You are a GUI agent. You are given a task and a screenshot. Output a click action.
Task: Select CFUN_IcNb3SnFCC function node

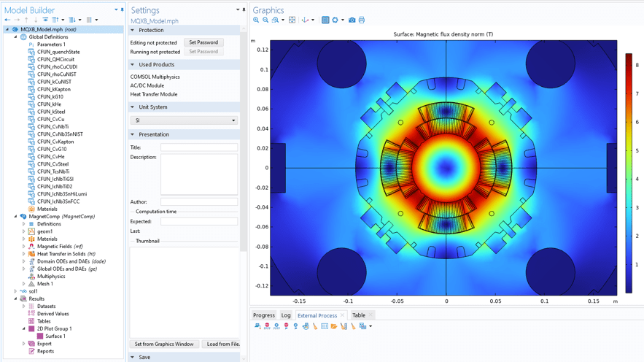pyautogui.click(x=58, y=201)
